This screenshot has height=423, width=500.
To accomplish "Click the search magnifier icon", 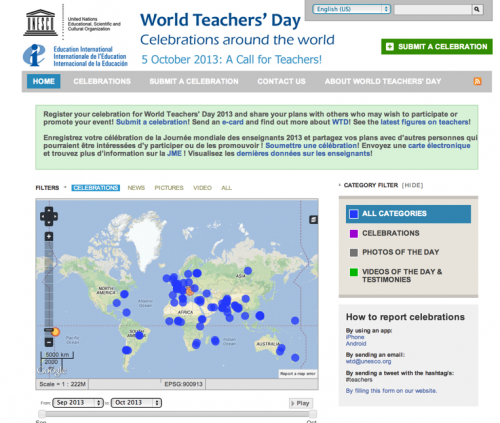I will 477,9.
